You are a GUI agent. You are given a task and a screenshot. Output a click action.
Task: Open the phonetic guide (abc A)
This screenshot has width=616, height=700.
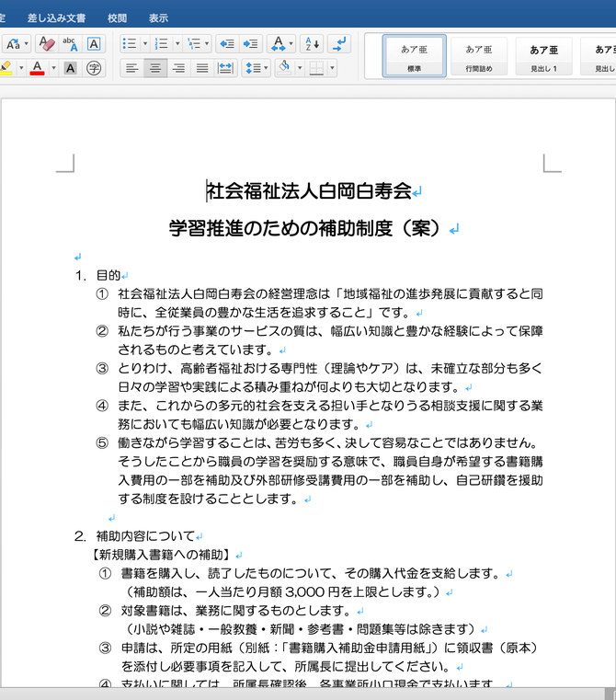point(70,44)
